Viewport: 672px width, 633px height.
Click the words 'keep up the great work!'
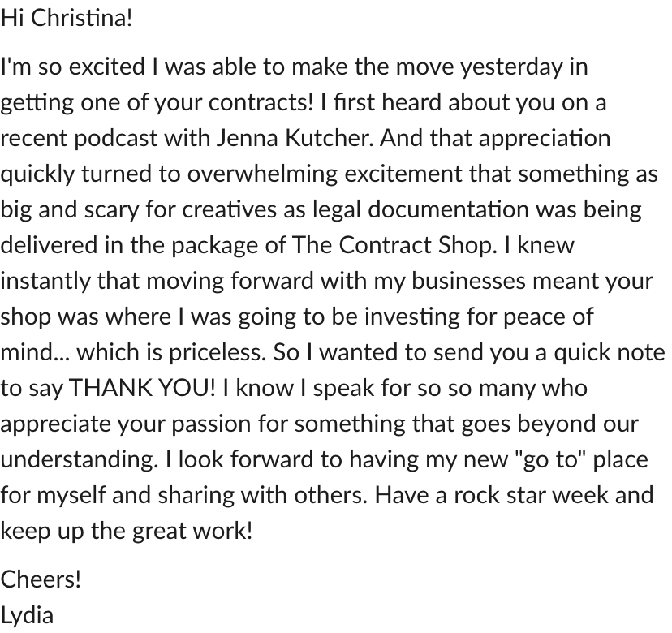127,532
